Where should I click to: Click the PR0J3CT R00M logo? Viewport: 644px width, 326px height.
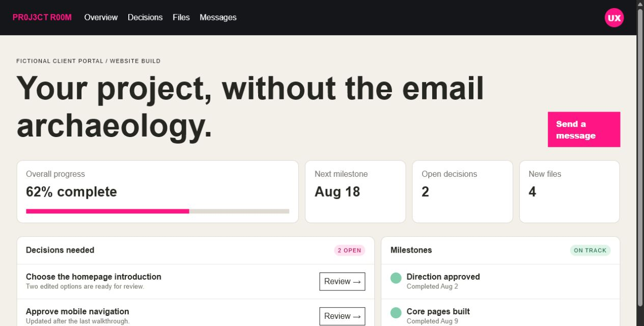coord(42,17)
